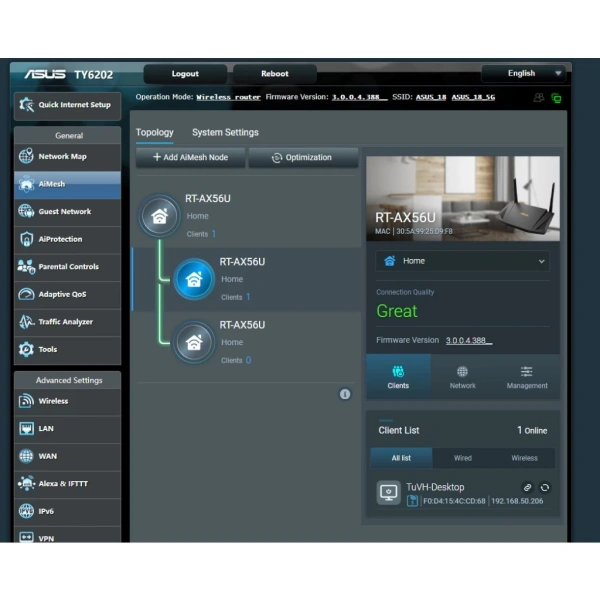The image size is (600, 600).
Task: Click IP address 192.168.50.206
Action: 517,501
